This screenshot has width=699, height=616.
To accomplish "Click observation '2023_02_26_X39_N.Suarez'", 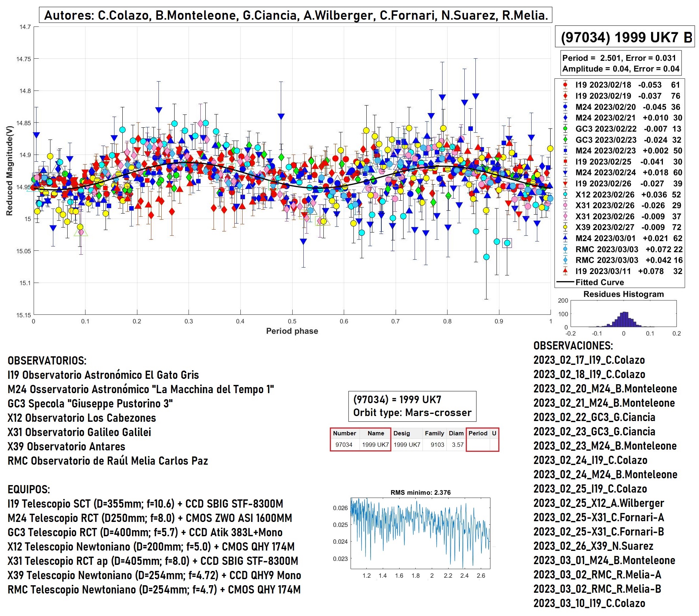I will pyautogui.click(x=593, y=546).
